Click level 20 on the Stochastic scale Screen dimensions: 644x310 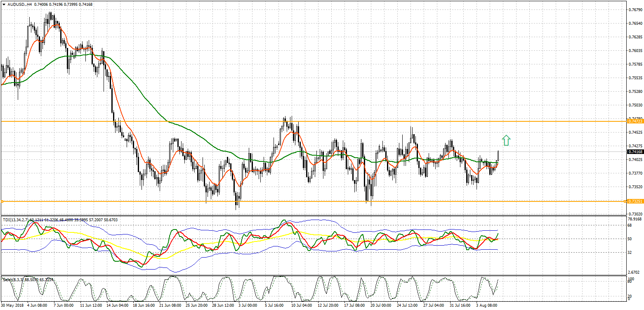pyautogui.click(x=630, y=296)
